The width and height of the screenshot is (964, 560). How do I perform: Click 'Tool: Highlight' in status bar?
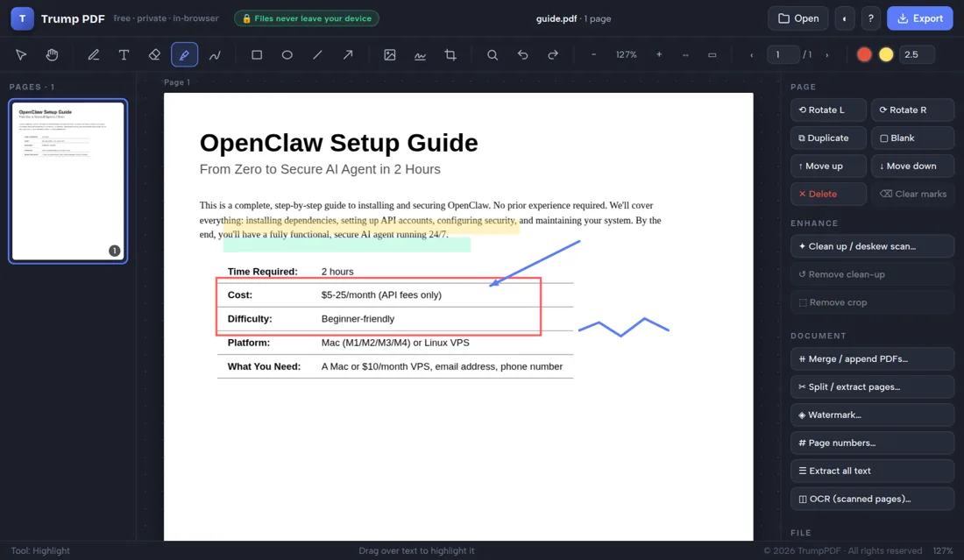[x=40, y=550]
